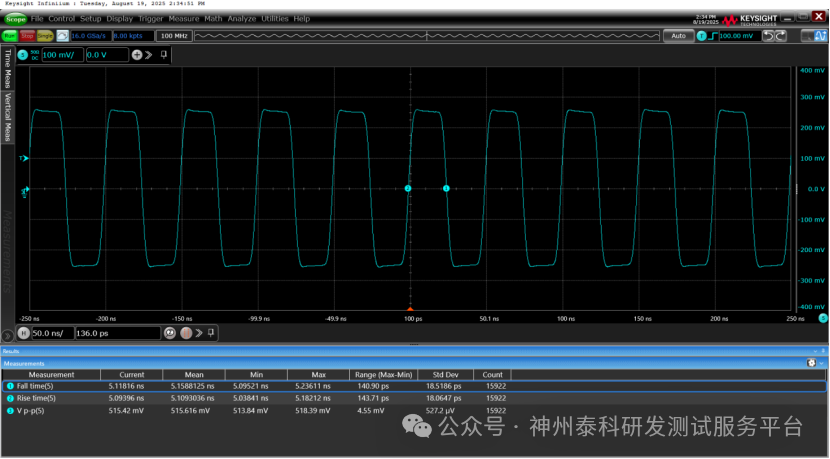This screenshot has width=830, height=459.
Task: Open the Analyze menu
Action: click(242, 19)
